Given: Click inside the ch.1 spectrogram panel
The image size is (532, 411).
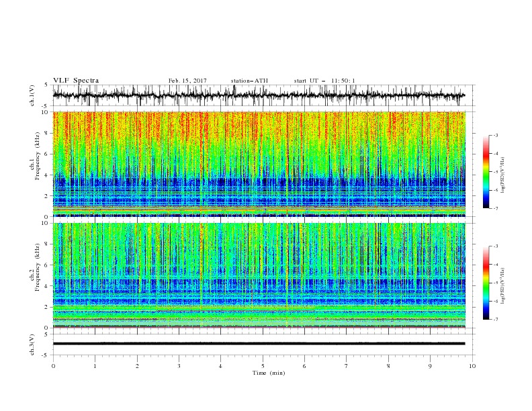Looking at the screenshot, I should point(259,164).
